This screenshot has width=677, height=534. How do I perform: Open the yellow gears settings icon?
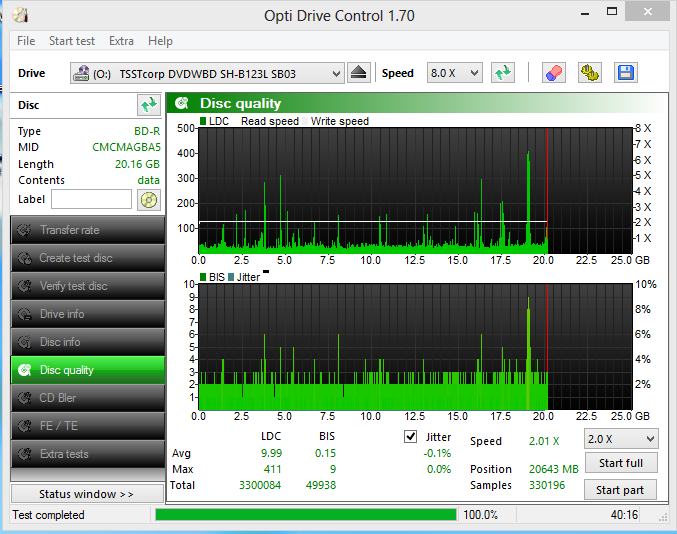(x=590, y=73)
